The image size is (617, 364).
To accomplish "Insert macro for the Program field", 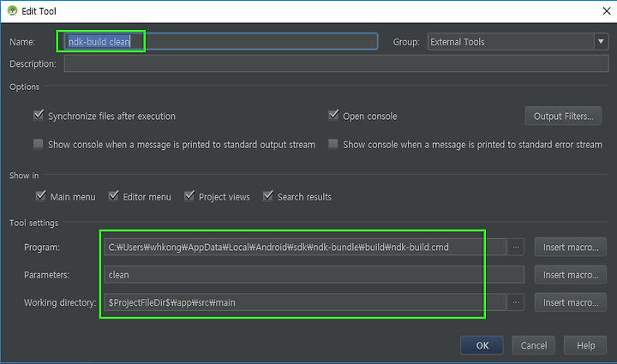I will [x=571, y=248].
